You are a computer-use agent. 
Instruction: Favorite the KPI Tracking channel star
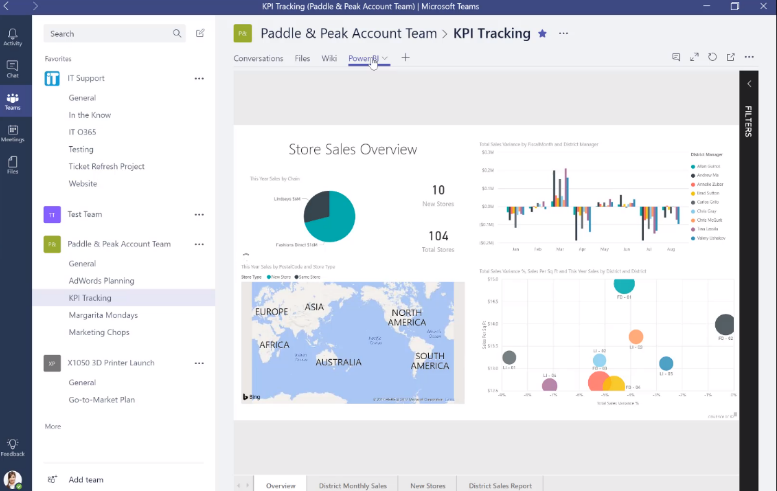tap(543, 33)
